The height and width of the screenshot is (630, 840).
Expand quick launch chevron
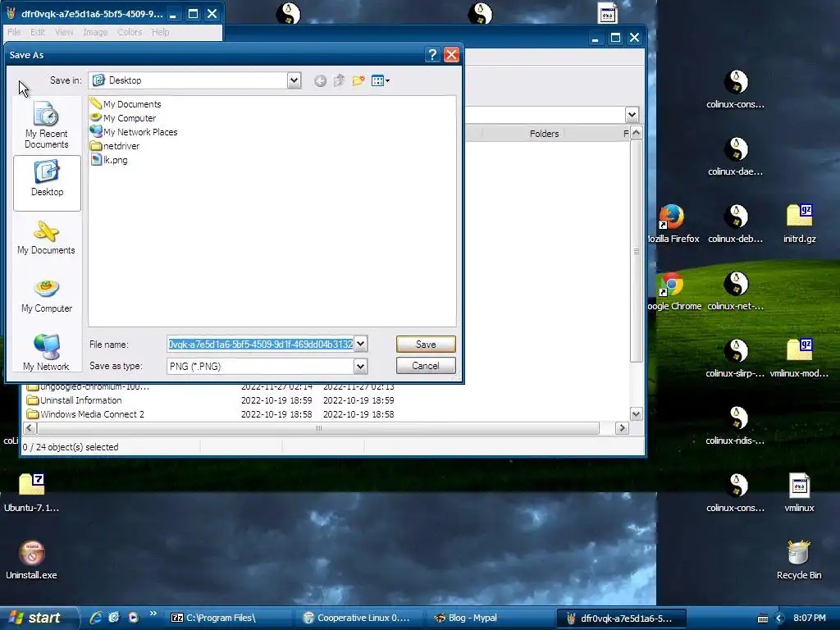point(153,614)
